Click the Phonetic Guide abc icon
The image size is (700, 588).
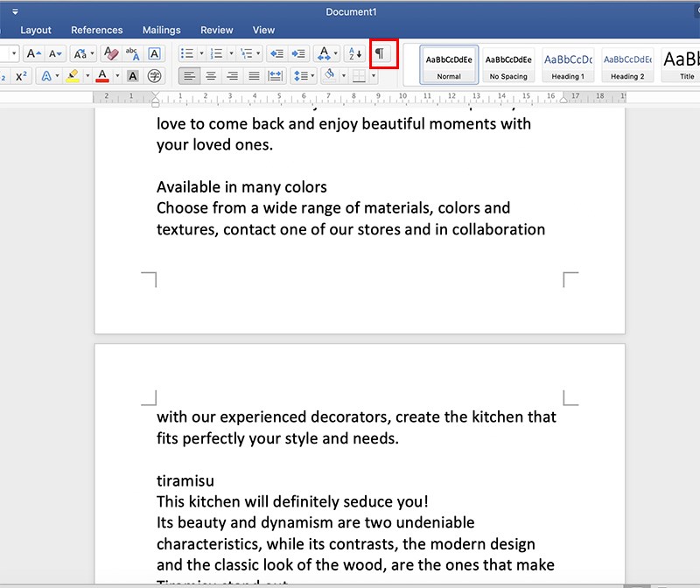[x=132, y=54]
